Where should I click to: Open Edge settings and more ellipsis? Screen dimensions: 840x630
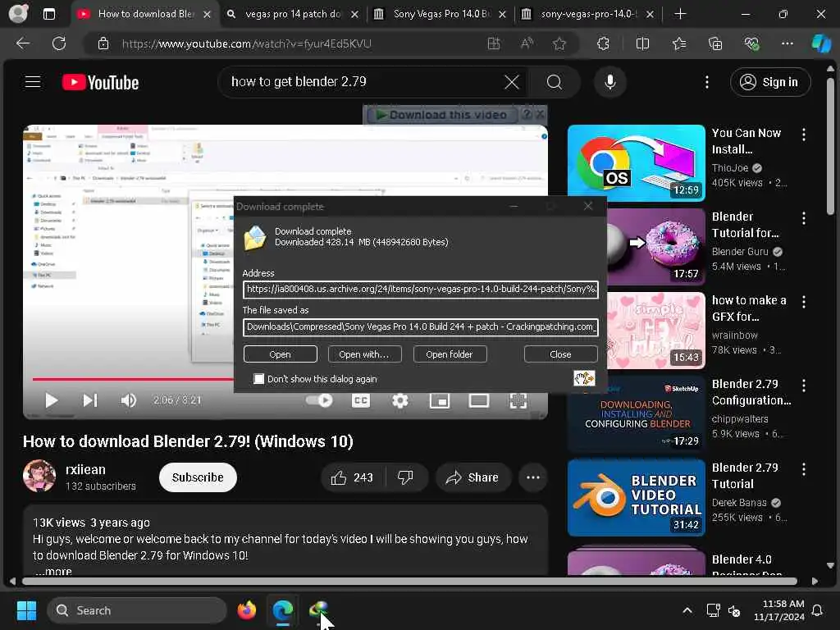[787, 43]
